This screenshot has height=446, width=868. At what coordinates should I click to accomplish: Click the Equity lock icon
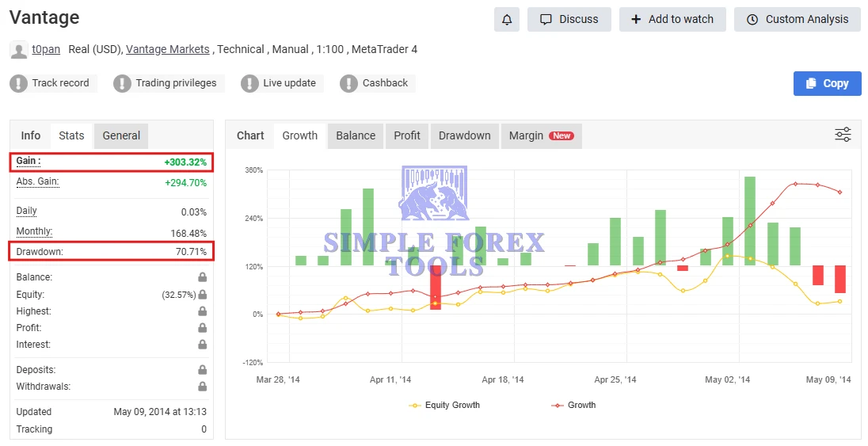(x=203, y=294)
